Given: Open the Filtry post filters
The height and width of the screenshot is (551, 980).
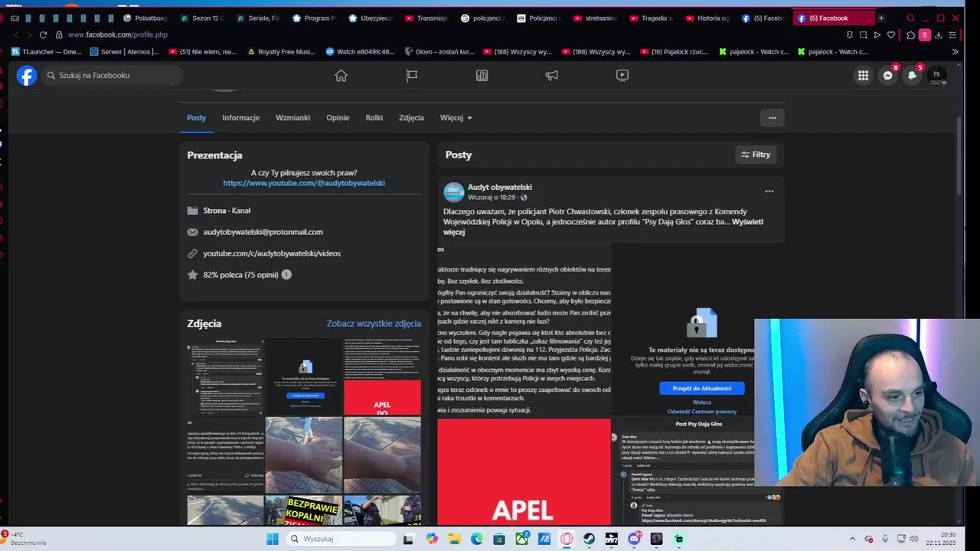Looking at the screenshot, I should point(755,155).
